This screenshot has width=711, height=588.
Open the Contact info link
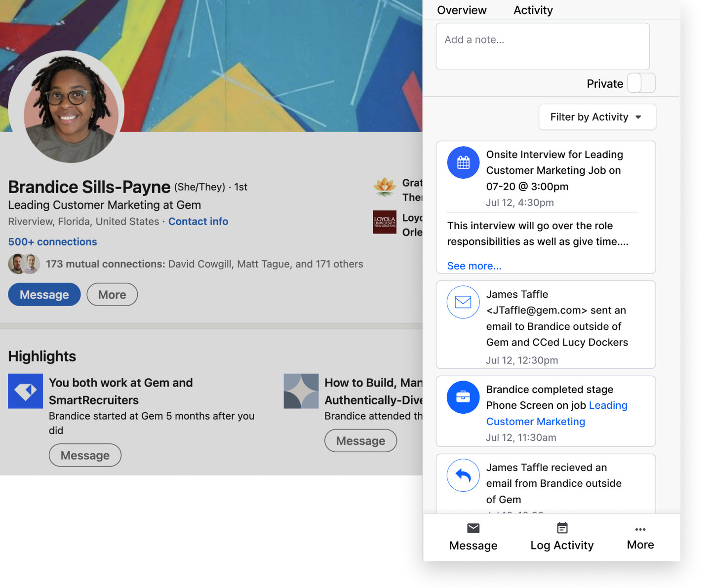coord(198,221)
